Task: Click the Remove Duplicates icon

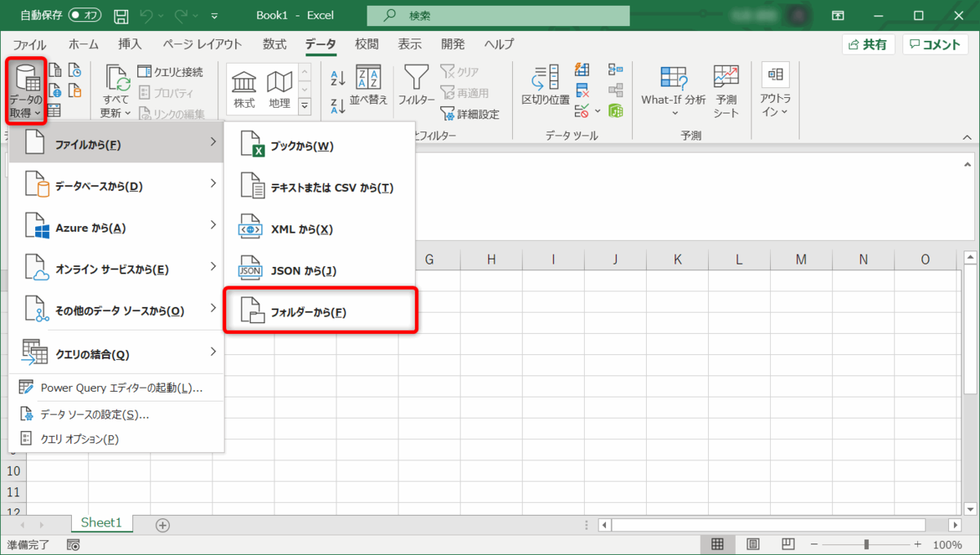Action: [581, 89]
